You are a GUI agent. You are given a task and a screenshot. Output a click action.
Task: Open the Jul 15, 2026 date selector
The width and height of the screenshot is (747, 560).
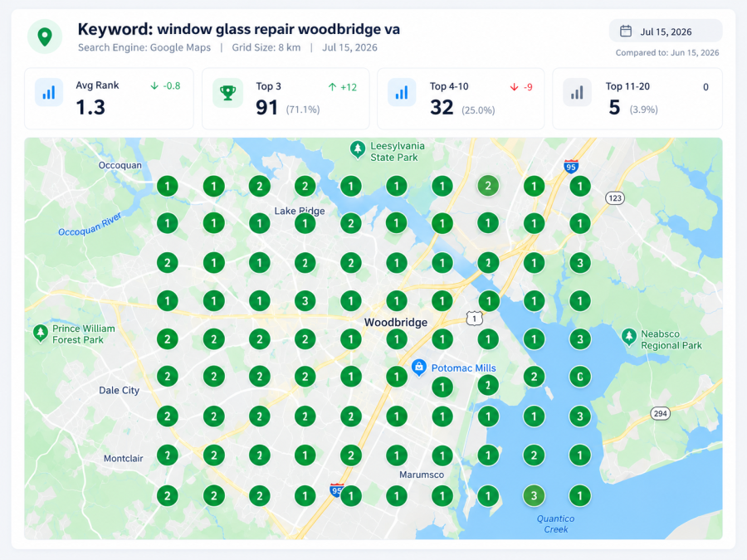666,31
